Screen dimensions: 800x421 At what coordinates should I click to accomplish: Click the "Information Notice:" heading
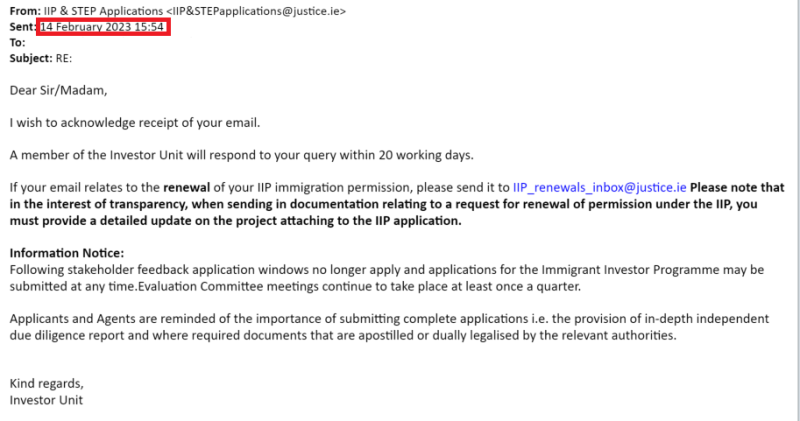coord(67,253)
